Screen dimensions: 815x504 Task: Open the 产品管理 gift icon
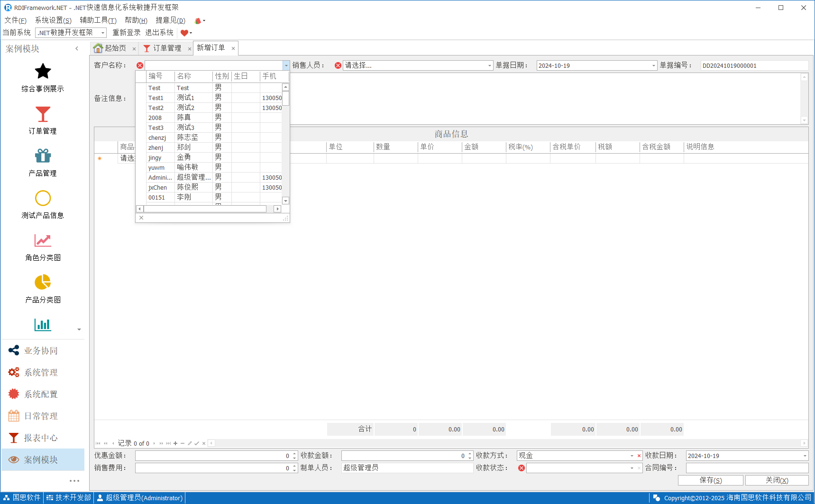(43, 156)
